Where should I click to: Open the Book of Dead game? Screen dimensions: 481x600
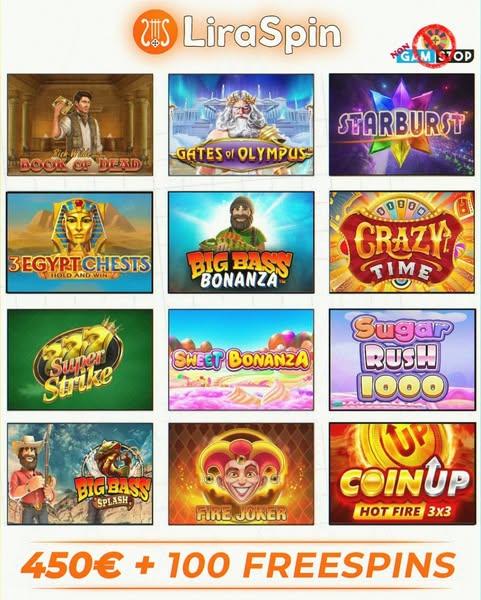point(80,125)
